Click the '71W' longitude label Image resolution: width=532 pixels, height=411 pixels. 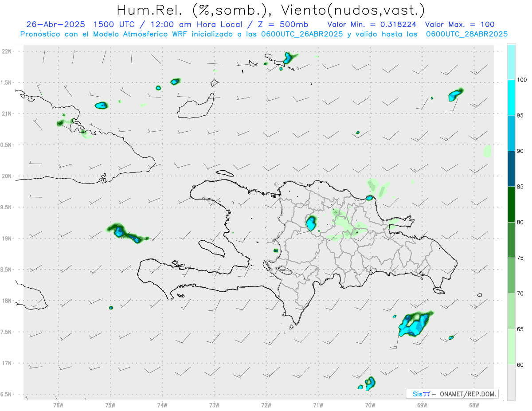[x=318, y=405]
